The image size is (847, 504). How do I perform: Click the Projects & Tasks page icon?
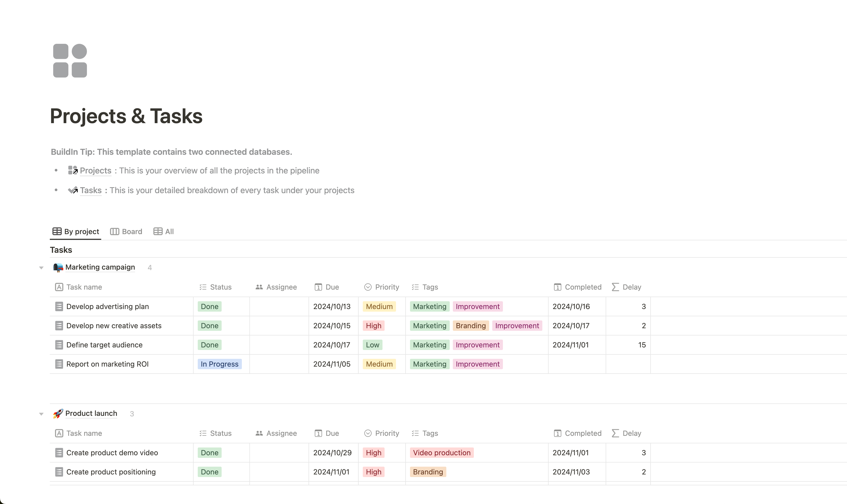tap(70, 61)
